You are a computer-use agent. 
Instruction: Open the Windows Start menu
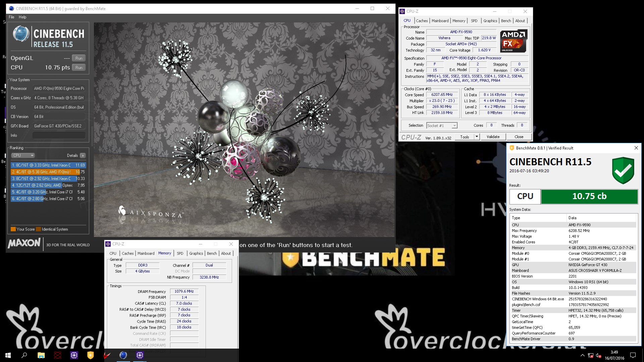(x=8, y=355)
